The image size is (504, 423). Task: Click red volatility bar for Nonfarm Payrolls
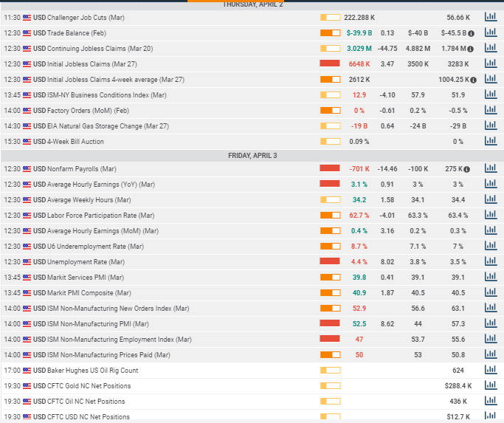pos(329,169)
